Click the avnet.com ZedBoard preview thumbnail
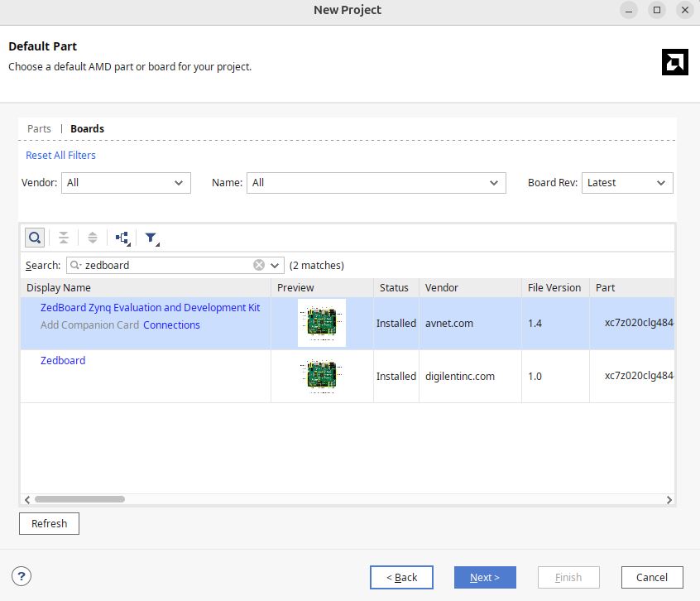Image resolution: width=700 pixels, height=601 pixels. click(x=322, y=323)
